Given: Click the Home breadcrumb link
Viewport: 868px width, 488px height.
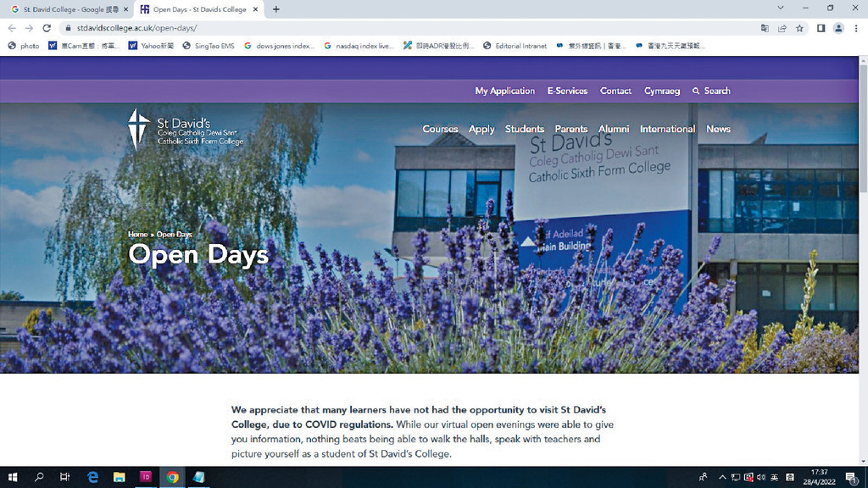Looking at the screenshot, I should [x=138, y=235].
